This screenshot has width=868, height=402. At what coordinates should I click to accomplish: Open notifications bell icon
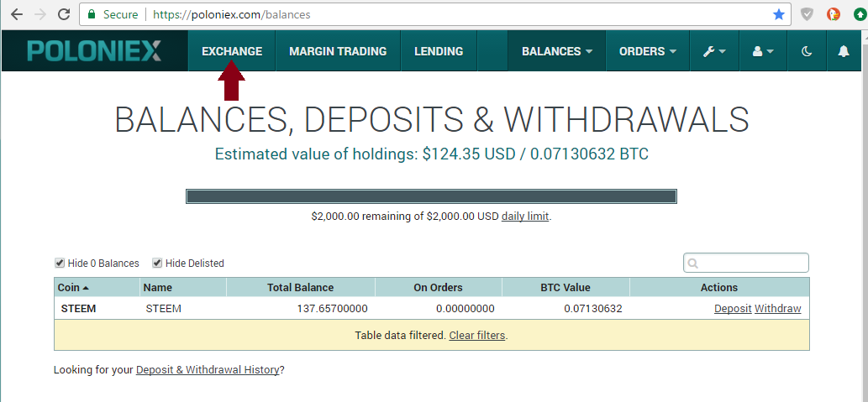[843, 51]
